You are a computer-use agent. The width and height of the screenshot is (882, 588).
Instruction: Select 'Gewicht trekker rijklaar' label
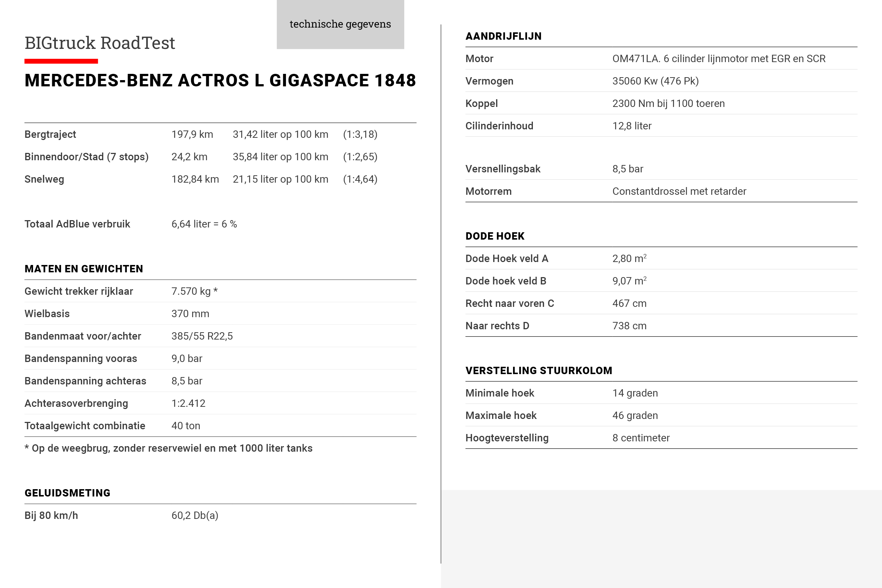[79, 291]
